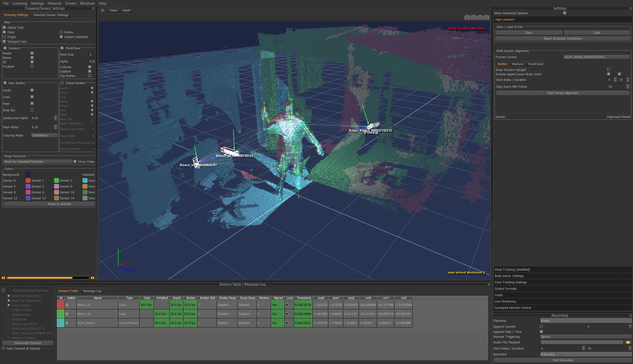
Task: Click Align Every Nth Frame value field
Action: 616,87
